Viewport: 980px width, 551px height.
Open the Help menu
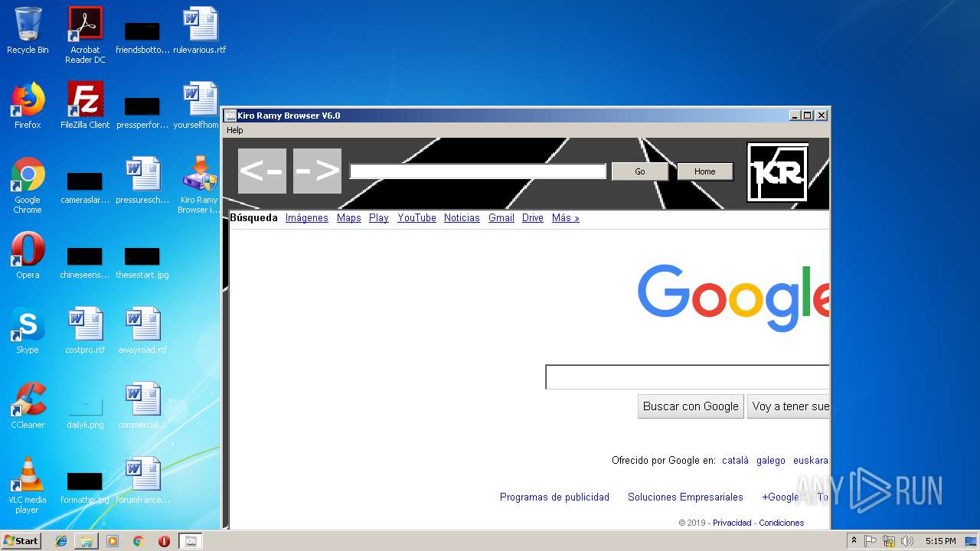click(x=235, y=130)
